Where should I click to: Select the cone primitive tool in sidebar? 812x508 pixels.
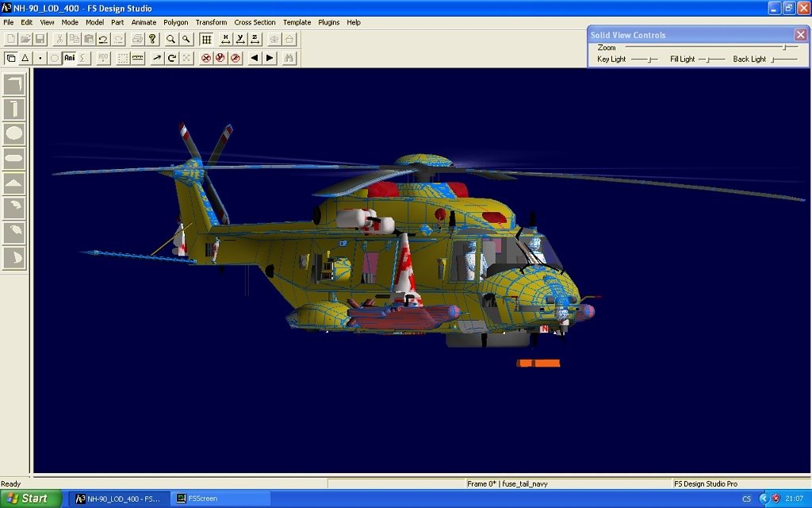click(x=14, y=183)
